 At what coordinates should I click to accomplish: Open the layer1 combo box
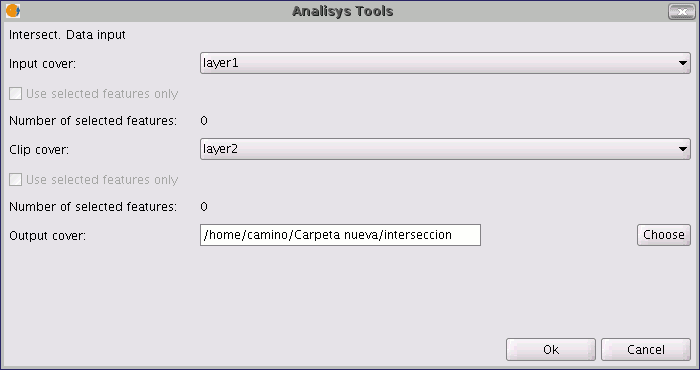tap(445, 63)
